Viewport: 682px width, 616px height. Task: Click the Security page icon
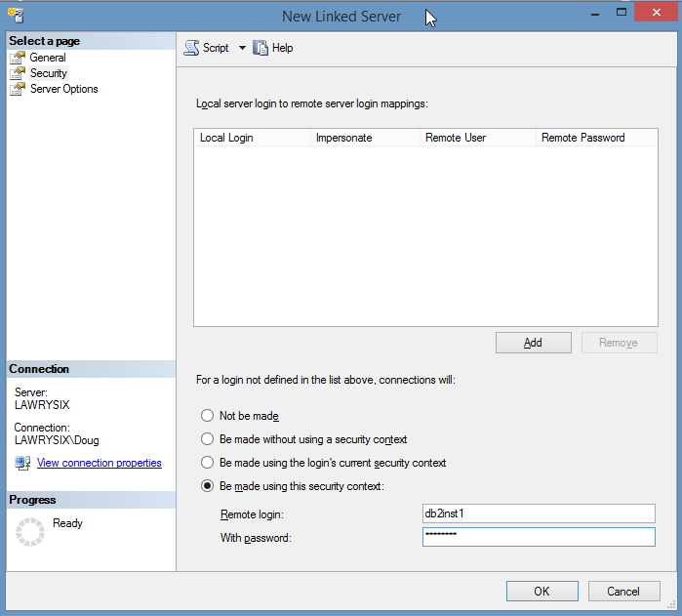pos(17,73)
